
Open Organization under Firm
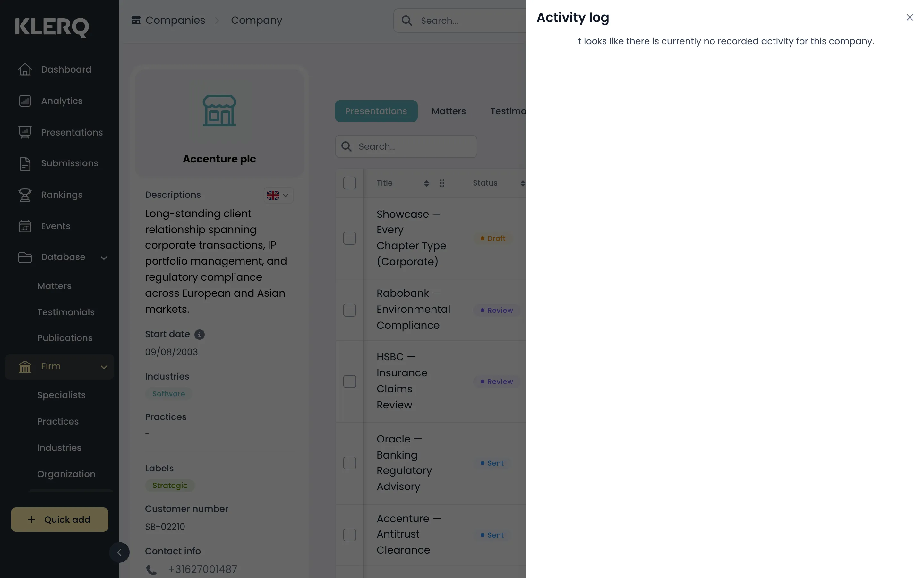66,474
